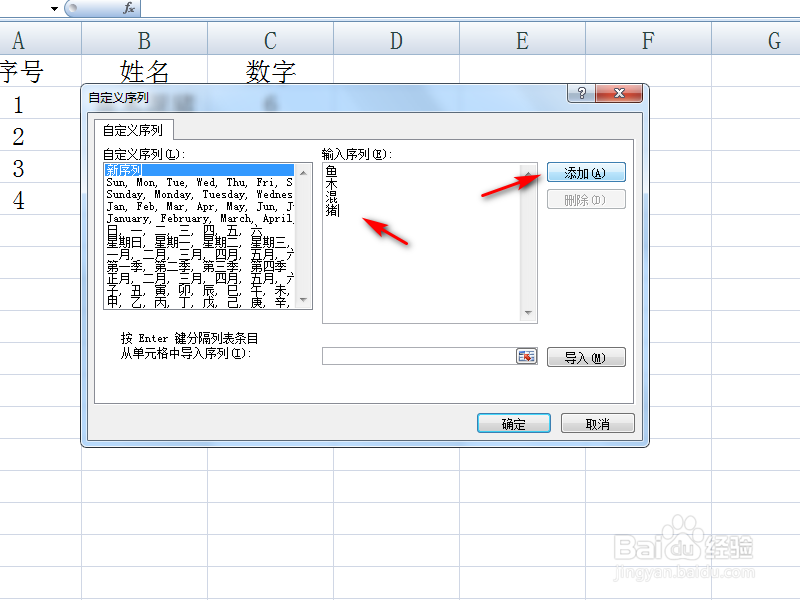This screenshot has height=600, width=800.
Task: Click the 导入 (Import) button
Action: 586,357
